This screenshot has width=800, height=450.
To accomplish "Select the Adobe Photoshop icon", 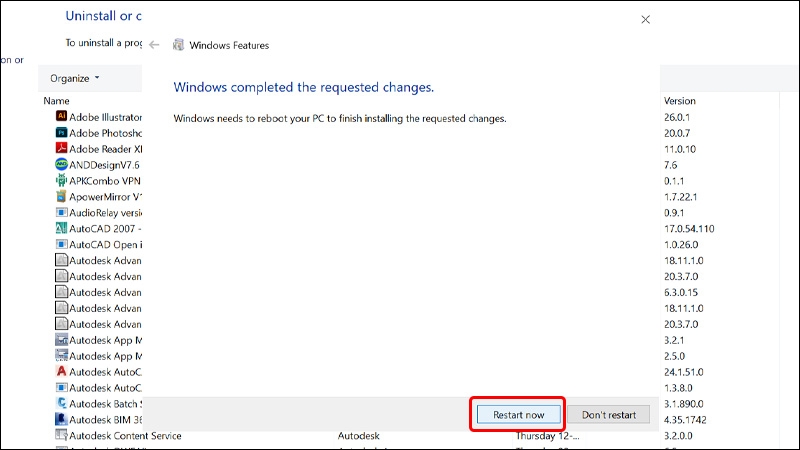I will pos(61,133).
